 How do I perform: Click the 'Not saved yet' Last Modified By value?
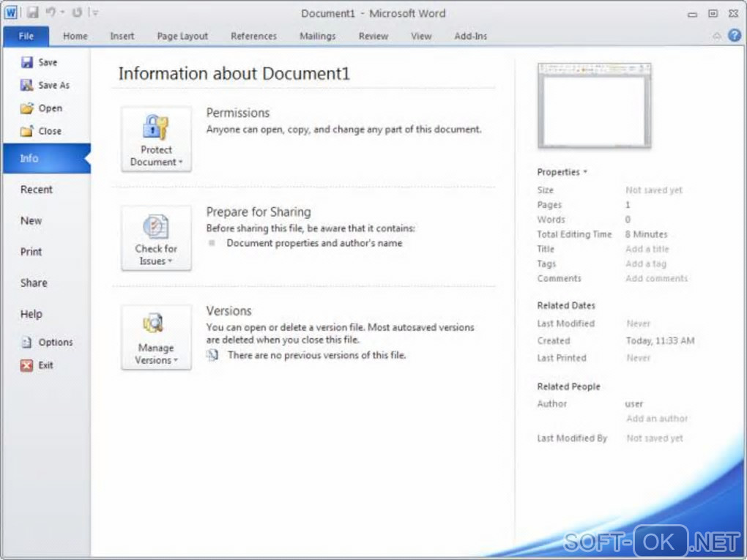654,438
